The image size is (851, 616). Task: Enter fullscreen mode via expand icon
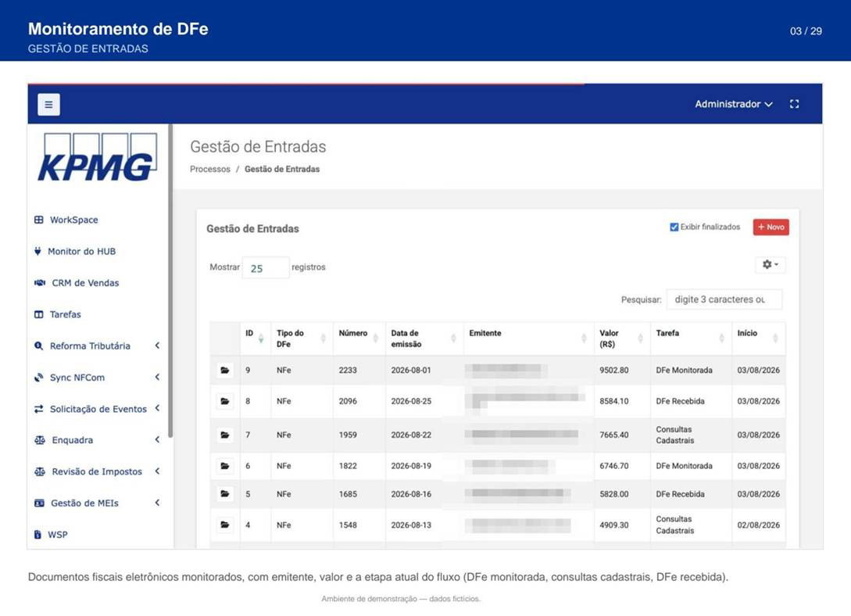click(x=794, y=104)
